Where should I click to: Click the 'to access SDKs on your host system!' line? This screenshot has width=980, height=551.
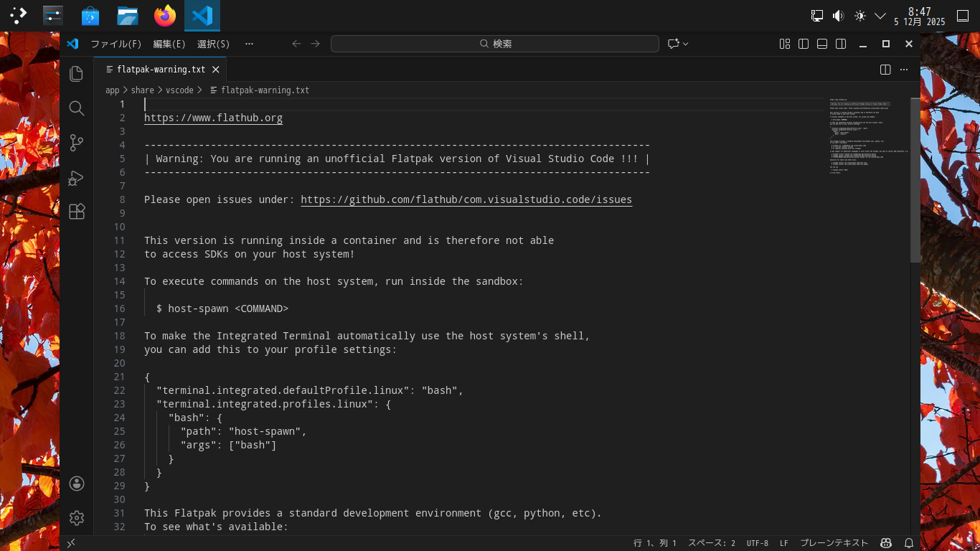point(250,254)
